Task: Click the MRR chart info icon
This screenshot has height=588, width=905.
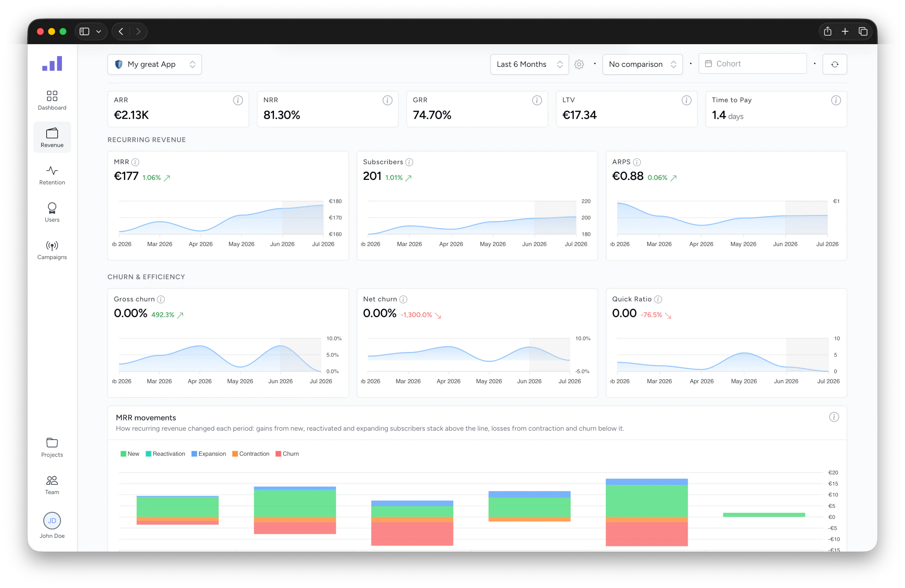Action: 135,162
